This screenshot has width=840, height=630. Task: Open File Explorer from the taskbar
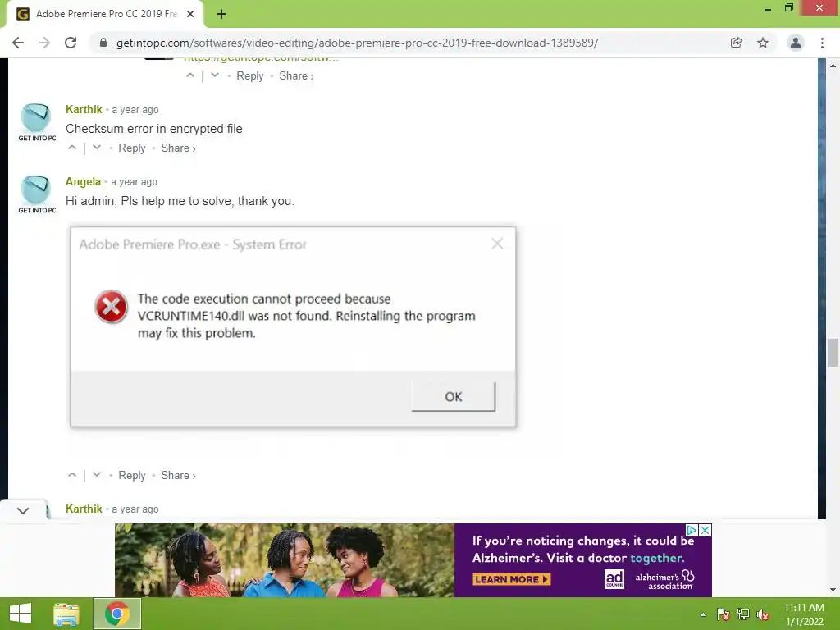pyautogui.click(x=66, y=614)
